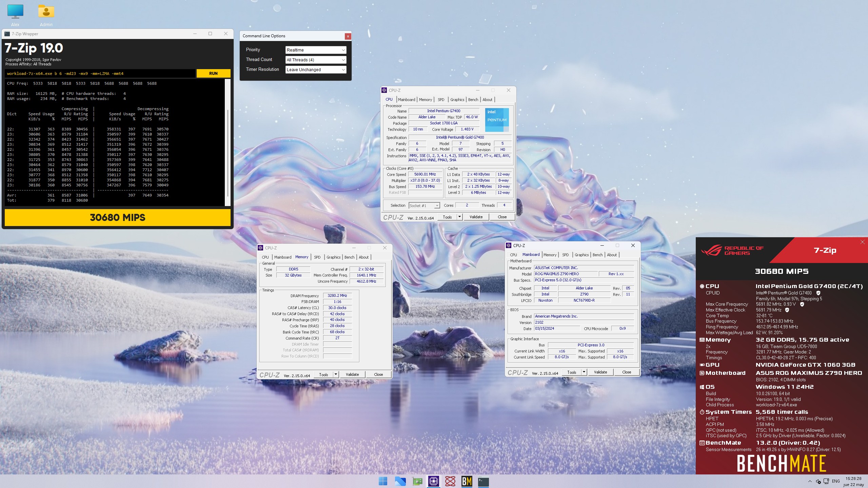This screenshot has width=868, height=488.
Task: Open the Timer Resolution dropdown
Action: click(316, 69)
